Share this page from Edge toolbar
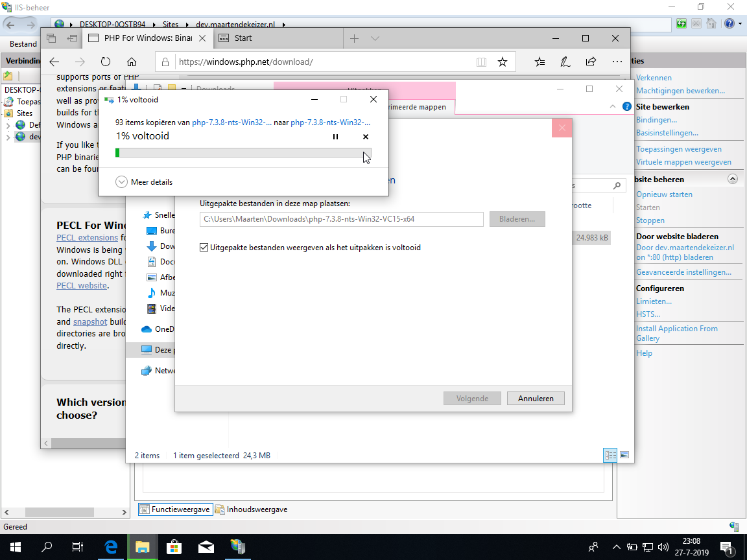The image size is (747, 560). click(x=591, y=62)
